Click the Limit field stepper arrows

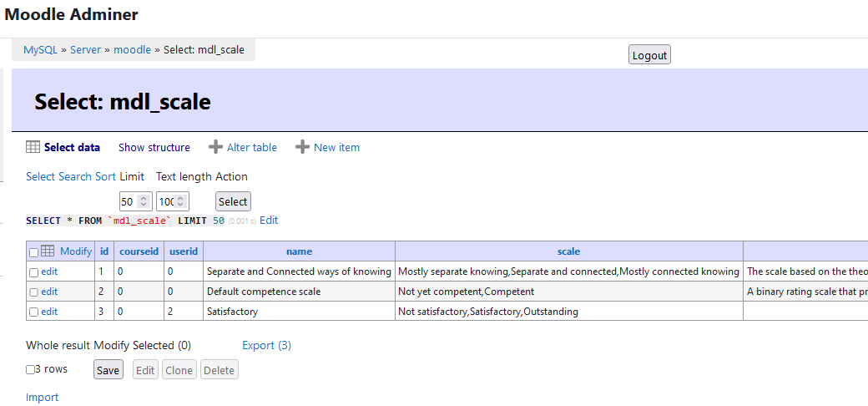click(144, 201)
